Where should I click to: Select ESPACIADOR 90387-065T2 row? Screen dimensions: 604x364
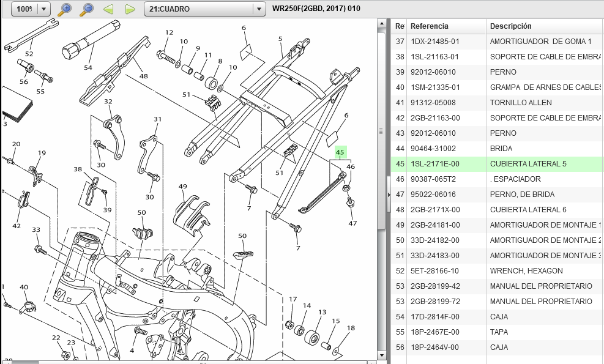click(498, 179)
